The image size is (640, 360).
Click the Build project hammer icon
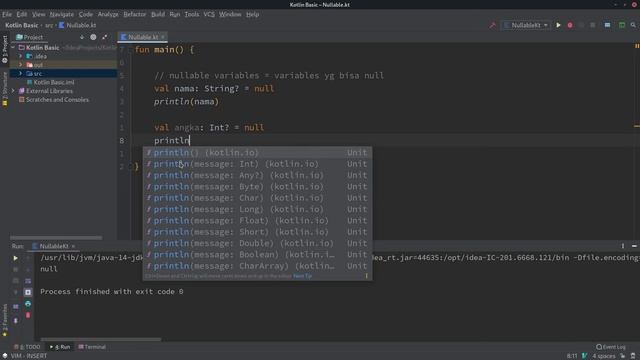[492, 25]
